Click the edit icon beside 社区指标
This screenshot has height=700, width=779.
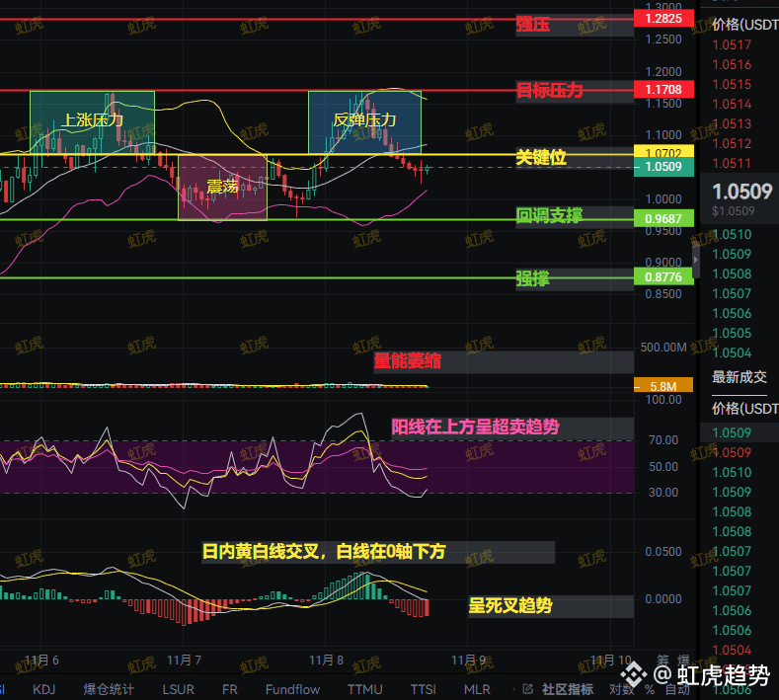pos(528,689)
